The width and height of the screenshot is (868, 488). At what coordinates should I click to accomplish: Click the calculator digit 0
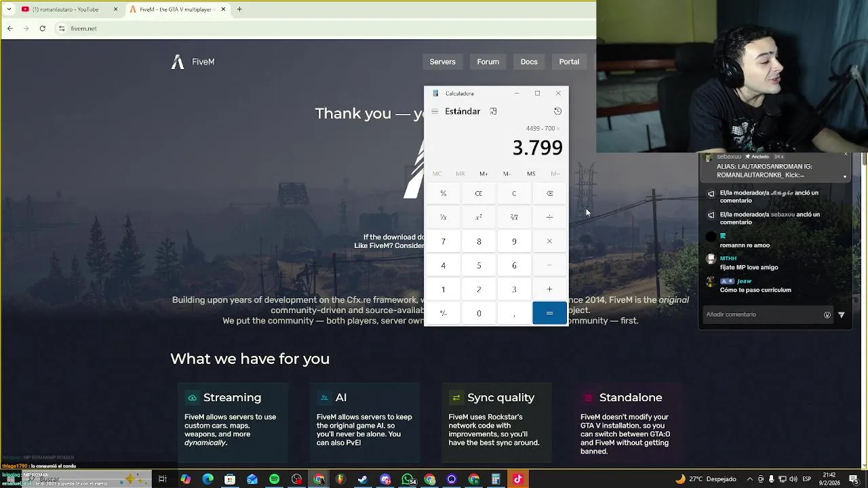[x=479, y=313]
